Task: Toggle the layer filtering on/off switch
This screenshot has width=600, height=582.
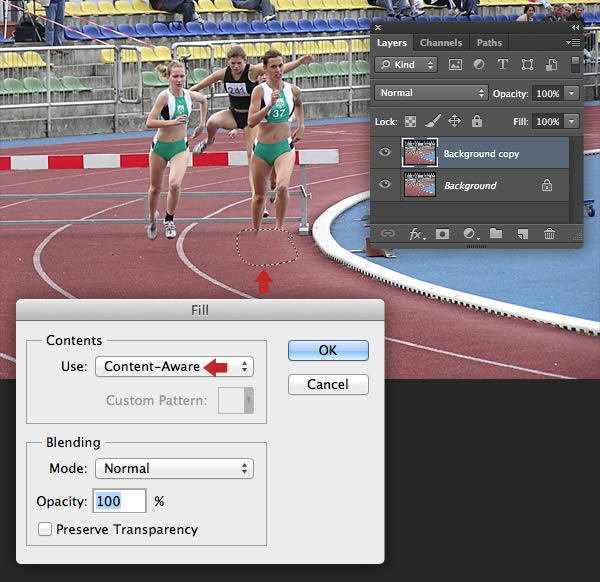Action: [575, 64]
